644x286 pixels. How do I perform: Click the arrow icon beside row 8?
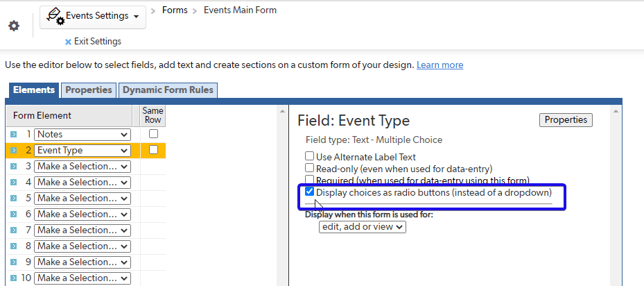click(x=13, y=246)
